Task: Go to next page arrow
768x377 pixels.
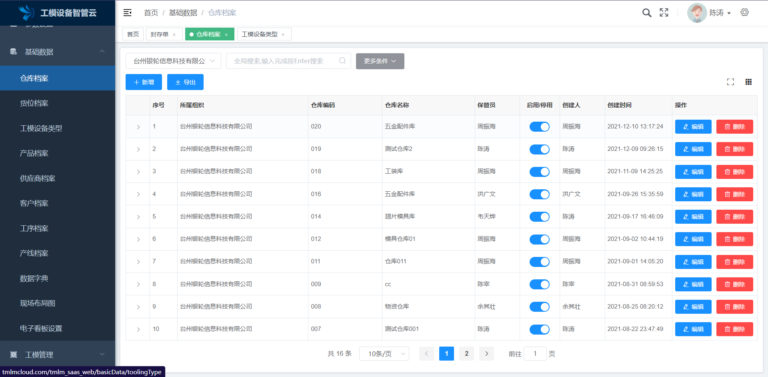Action: tap(486, 353)
